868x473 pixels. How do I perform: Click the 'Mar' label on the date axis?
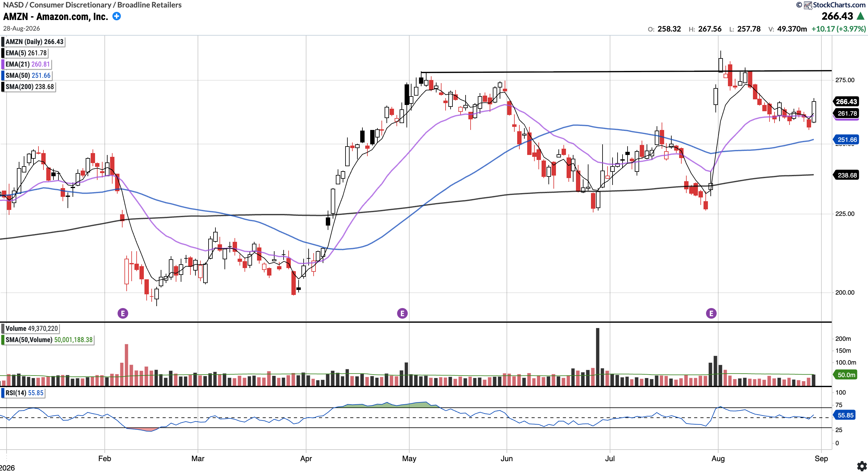point(198,459)
